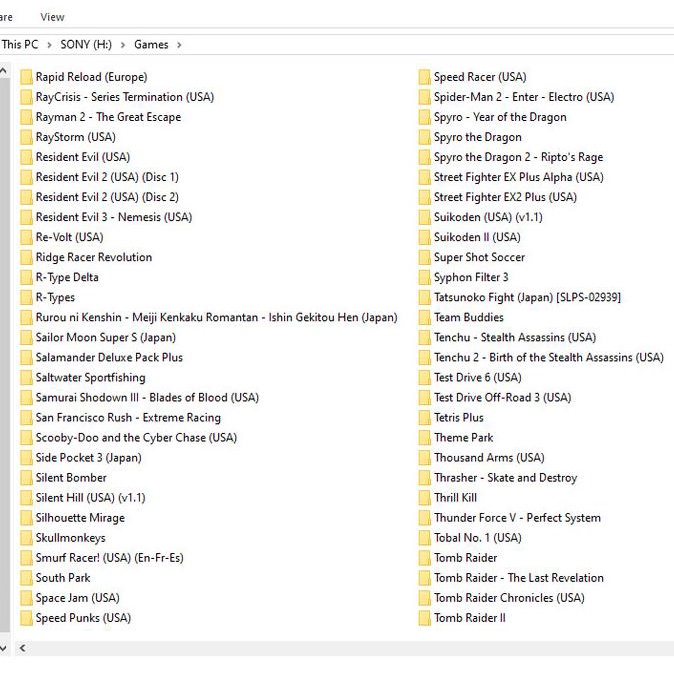The image size is (674, 674).
Task: Select the Thunder Force V folder icon
Action: pos(424,518)
